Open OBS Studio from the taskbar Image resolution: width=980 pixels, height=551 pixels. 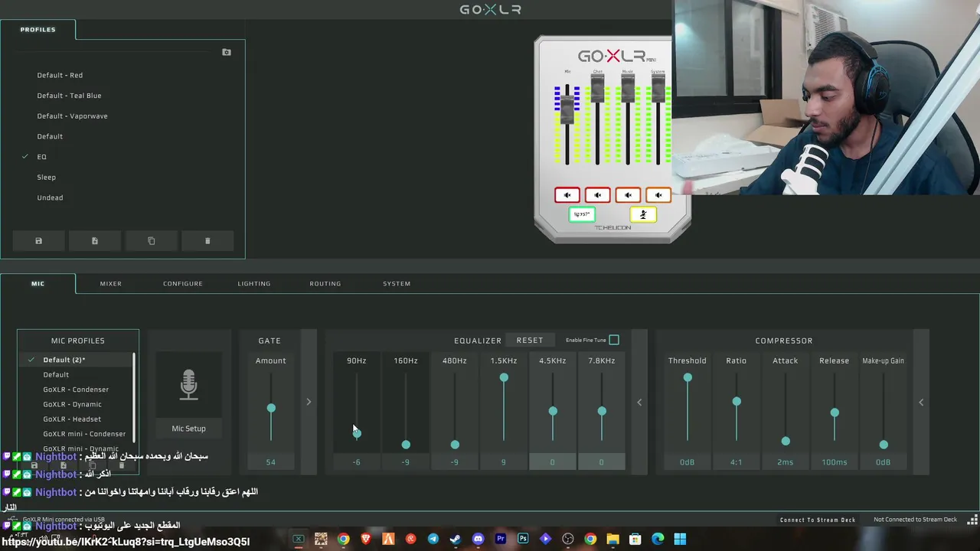pos(568,539)
